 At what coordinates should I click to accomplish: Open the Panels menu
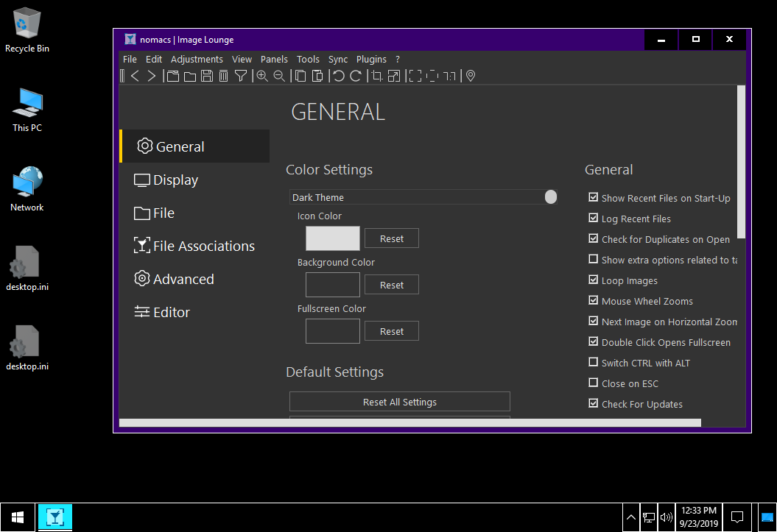(x=274, y=59)
